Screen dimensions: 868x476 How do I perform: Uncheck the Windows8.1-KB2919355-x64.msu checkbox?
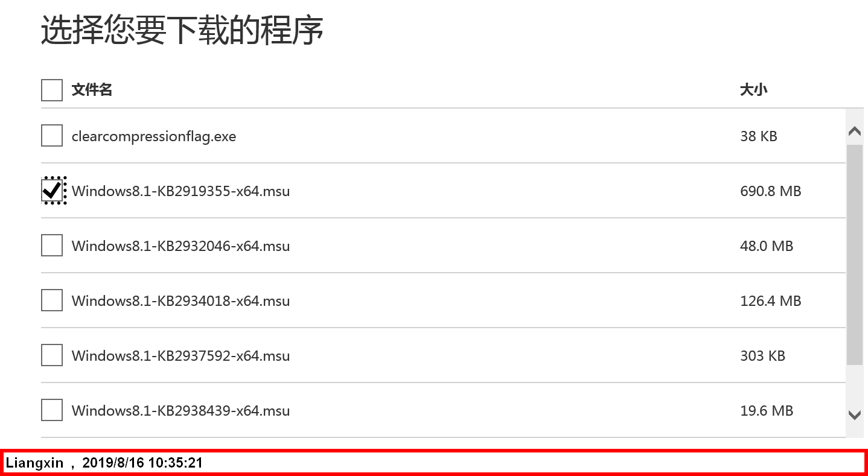click(x=52, y=191)
